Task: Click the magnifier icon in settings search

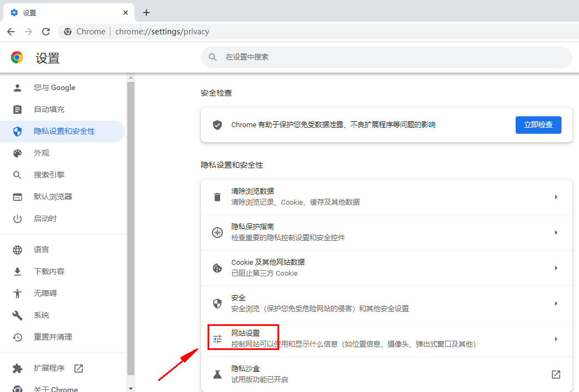Action: pos(212,57)
